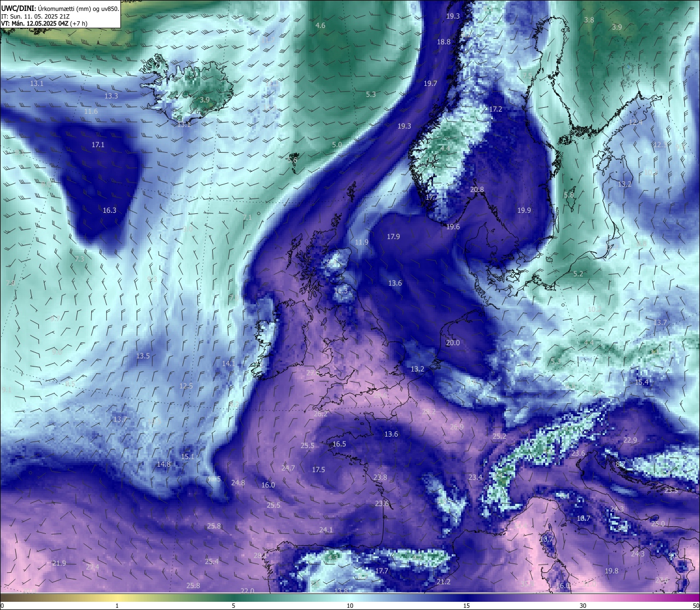Click the 21.2 value over eastern Spain
This screenshot has width=700, height=610.
pos(444,582)
